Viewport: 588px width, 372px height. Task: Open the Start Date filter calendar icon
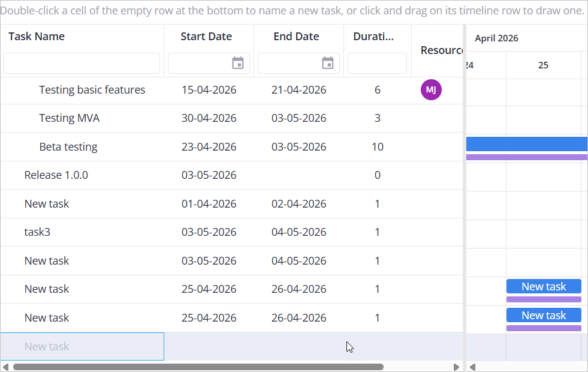238,63
